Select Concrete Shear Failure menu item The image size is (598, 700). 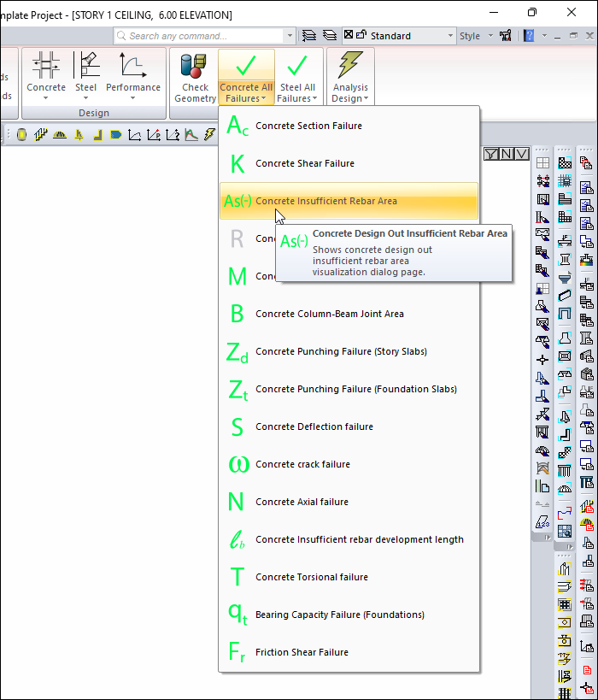pyautogui.click(x=304, y=163)
